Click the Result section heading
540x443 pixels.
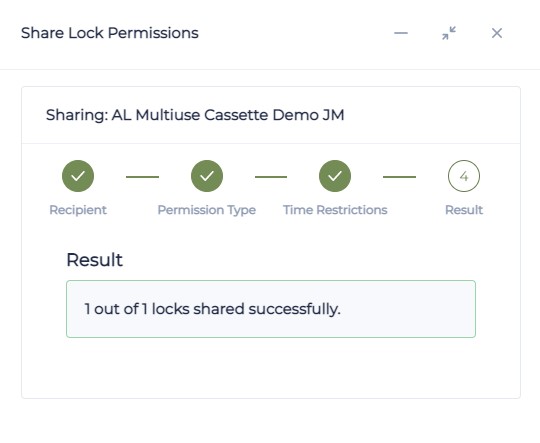pos(94,260)
